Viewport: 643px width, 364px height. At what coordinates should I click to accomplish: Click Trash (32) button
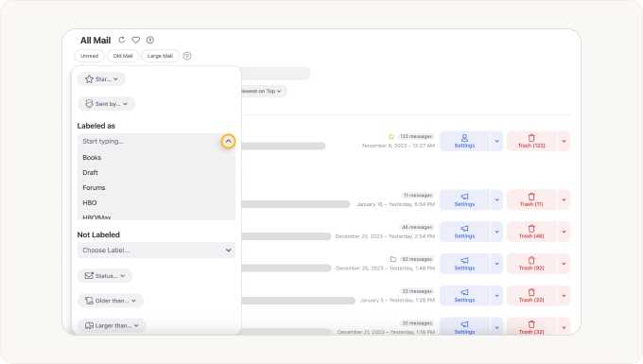(x=531, y=327)
